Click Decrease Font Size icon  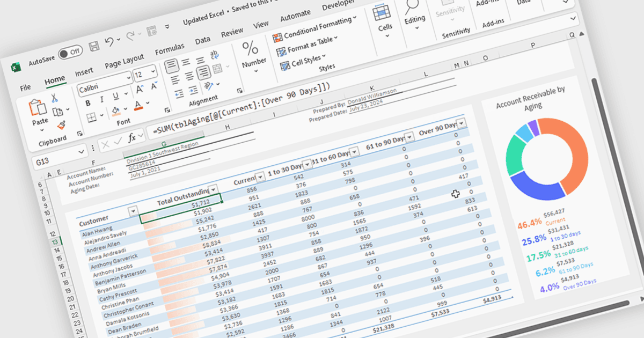point(154,85)
